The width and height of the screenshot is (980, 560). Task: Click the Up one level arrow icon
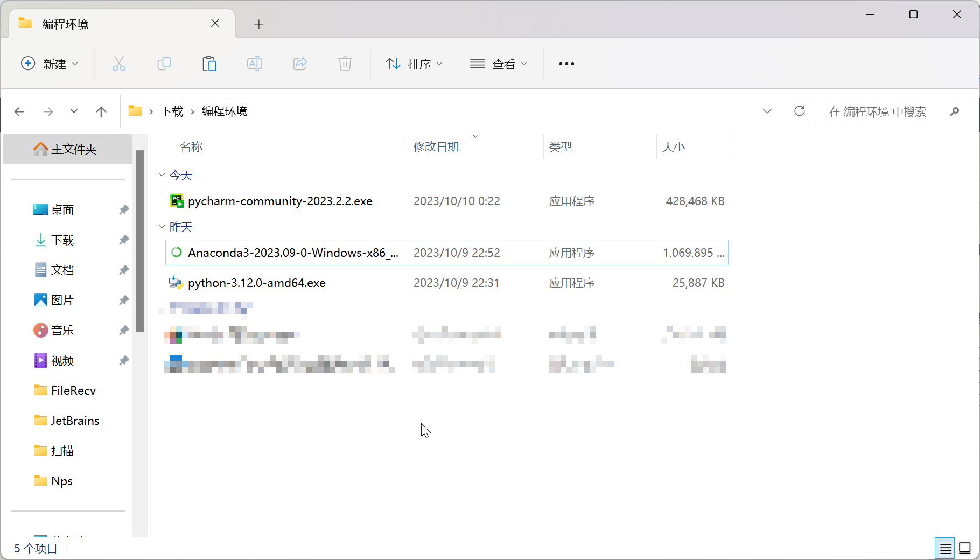point(101,111)
